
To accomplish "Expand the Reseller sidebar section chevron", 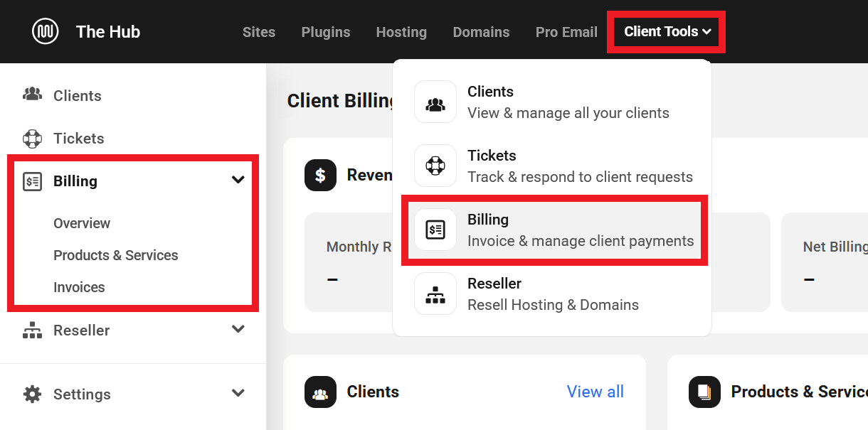I will pyautogui.click(x=238, y=329).
